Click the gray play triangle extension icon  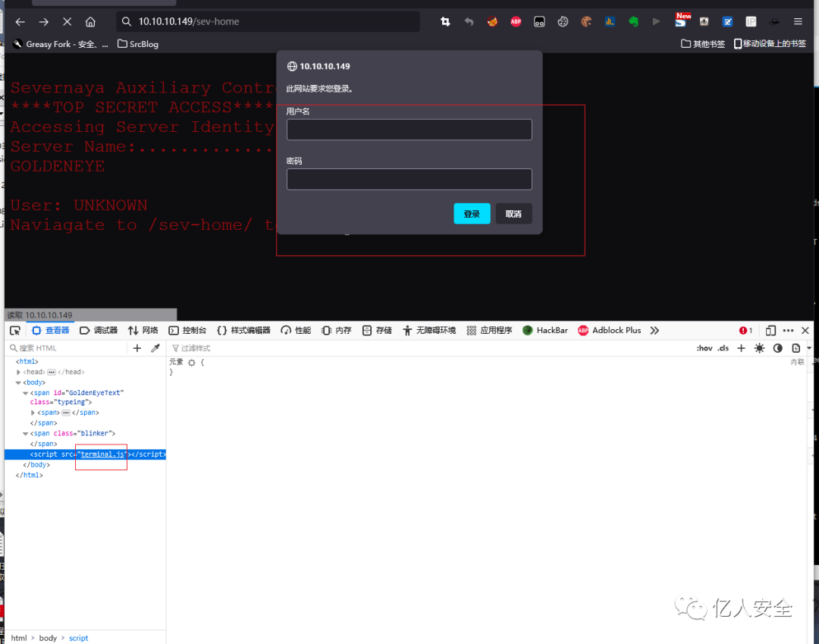click(x=657, y=21)
